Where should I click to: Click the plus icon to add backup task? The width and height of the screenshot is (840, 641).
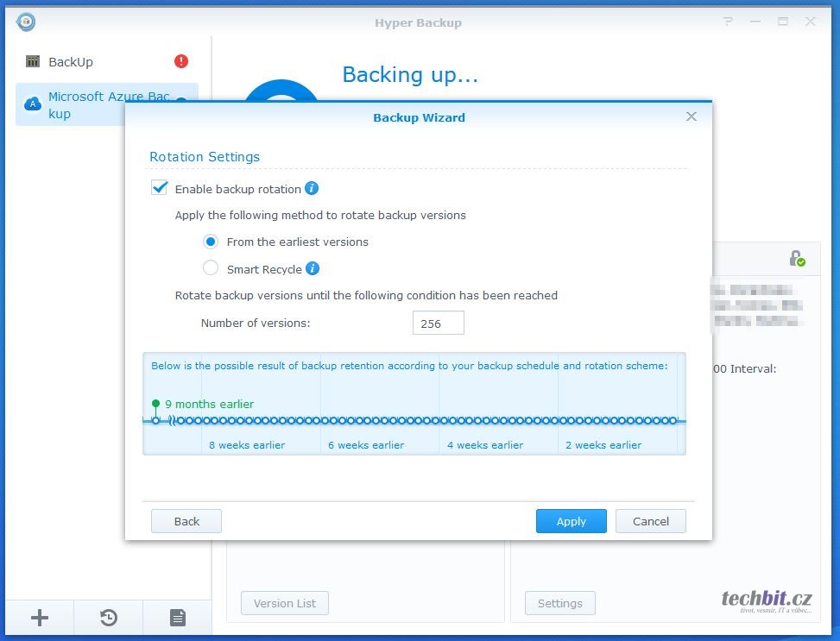(x=40, y=617)
